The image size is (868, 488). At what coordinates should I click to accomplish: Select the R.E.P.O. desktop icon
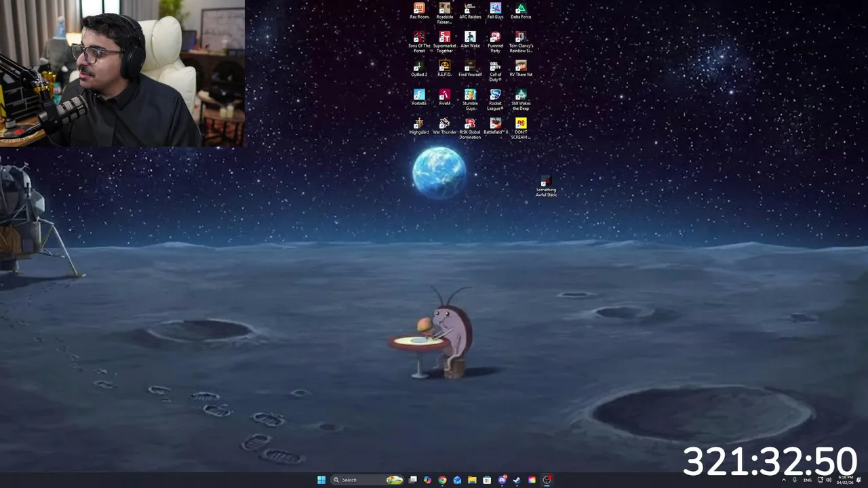click(x=445, y=68)
